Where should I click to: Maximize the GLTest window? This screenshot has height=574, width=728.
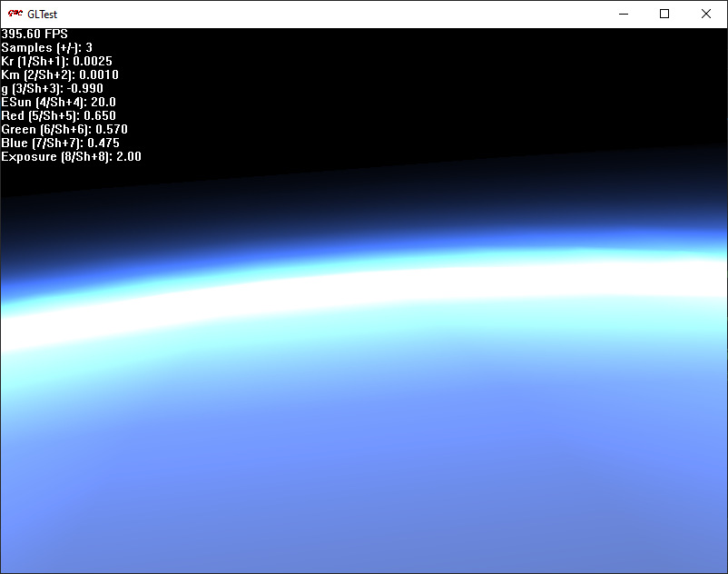pos(664,14)
